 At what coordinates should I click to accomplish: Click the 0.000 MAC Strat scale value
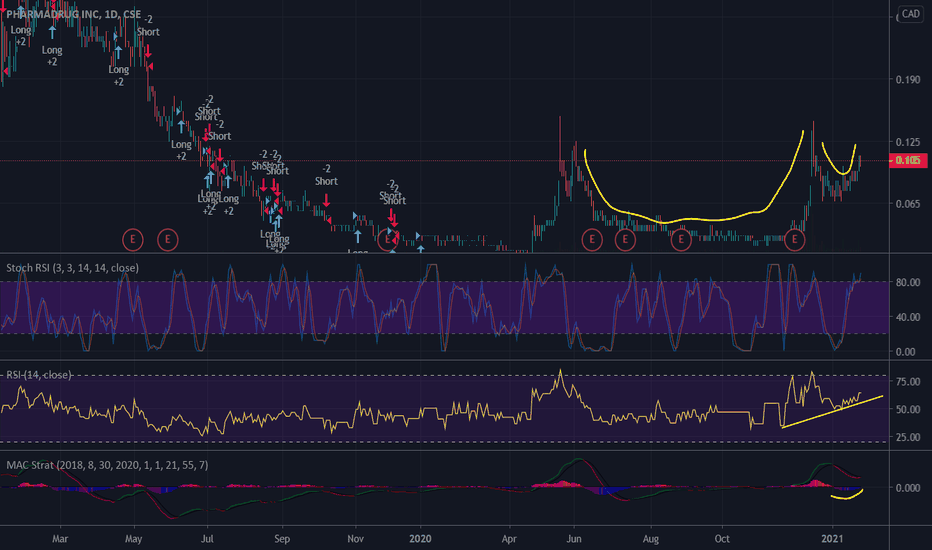[x=908, y=488]
